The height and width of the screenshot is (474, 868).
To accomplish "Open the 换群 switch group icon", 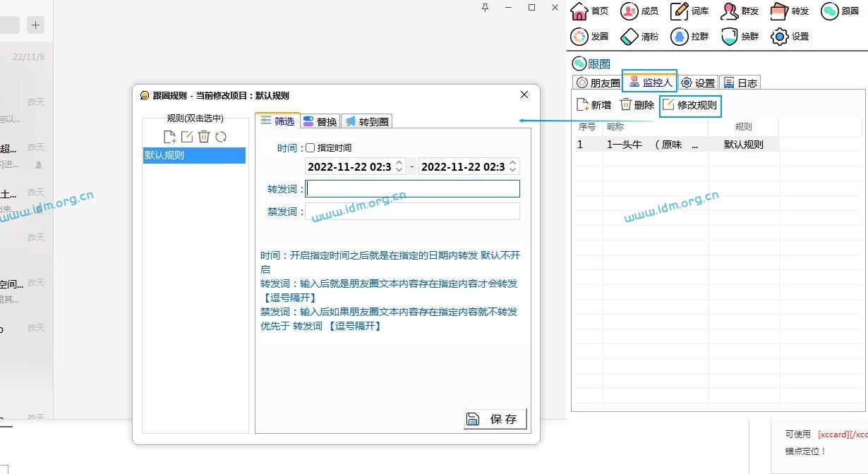I will click(x=730, y=36).
